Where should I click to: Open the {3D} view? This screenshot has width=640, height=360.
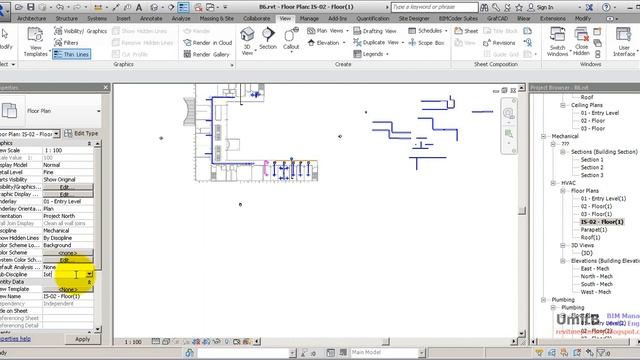click(587, 253)
